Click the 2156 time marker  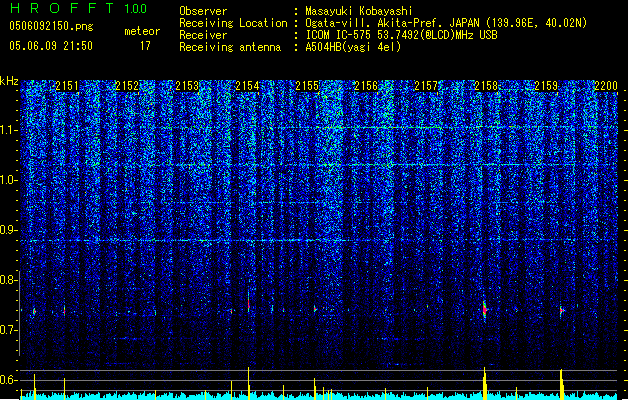(x=366, y=86)
